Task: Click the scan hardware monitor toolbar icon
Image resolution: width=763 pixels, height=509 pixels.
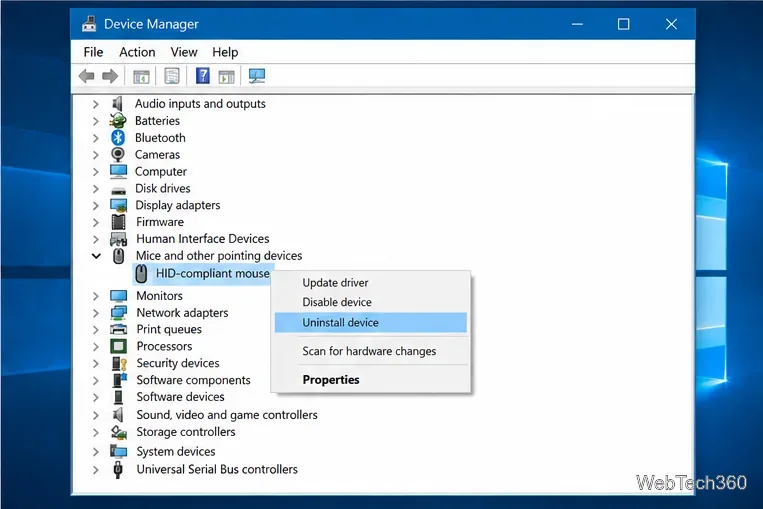Action: pos(257,76)
